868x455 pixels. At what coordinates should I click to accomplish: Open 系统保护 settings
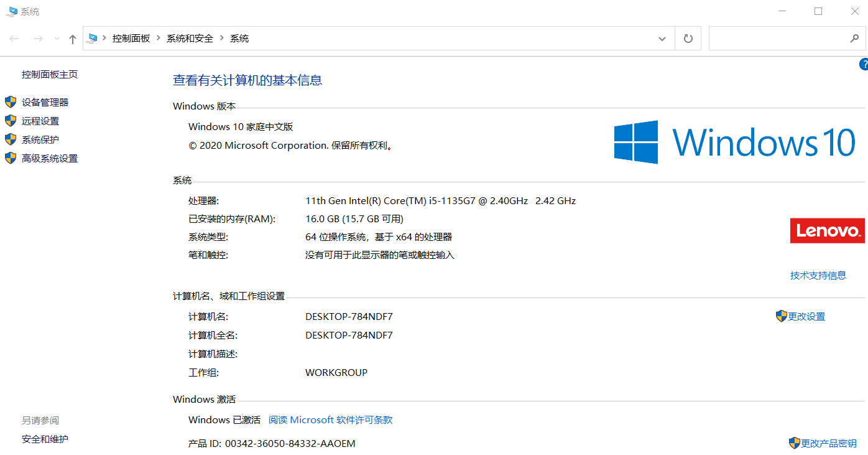pyautogui.click(x=41, y=139)
